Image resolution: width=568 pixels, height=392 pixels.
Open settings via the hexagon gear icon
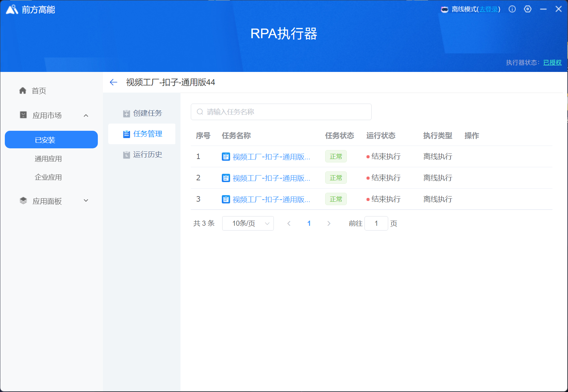pos(528,9)
